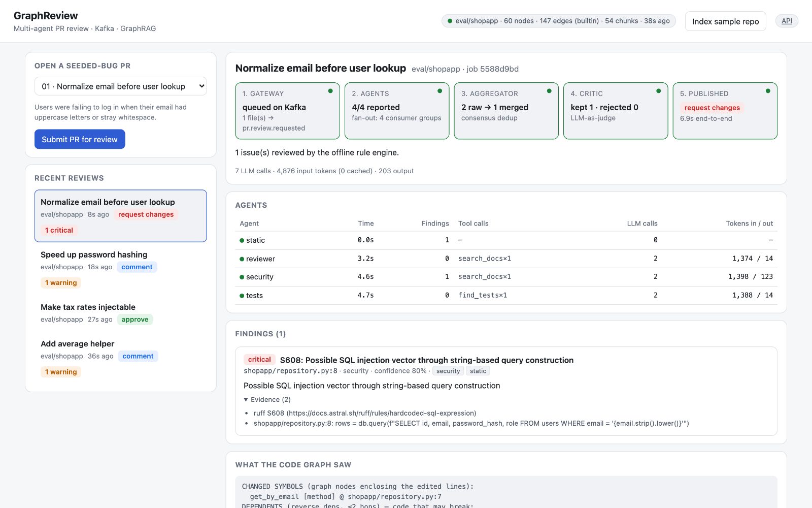Click the 'security' tag chip in finding
The height and width of the screenshot is (508, 812).
(x=448, y=371)
